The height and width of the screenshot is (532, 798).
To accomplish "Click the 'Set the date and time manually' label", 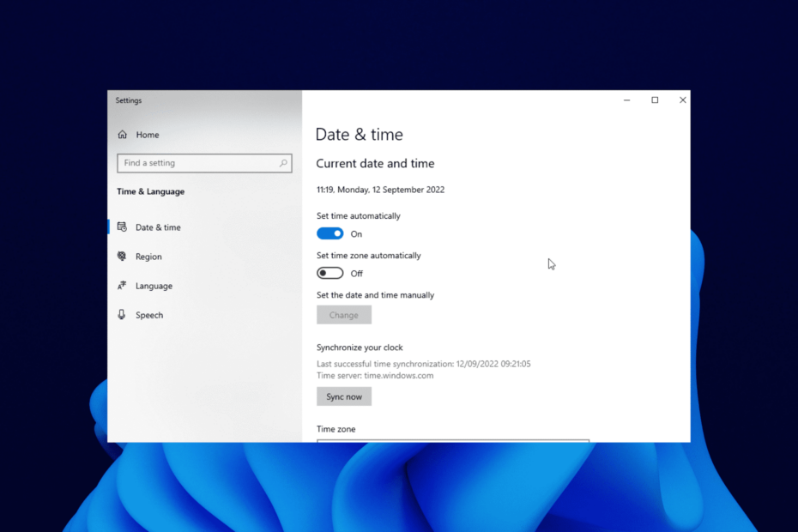I will [x=376, y=295].
